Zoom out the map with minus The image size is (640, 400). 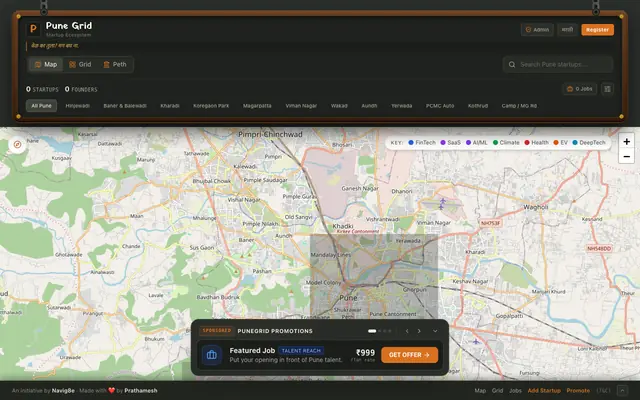tap(627, 156)
